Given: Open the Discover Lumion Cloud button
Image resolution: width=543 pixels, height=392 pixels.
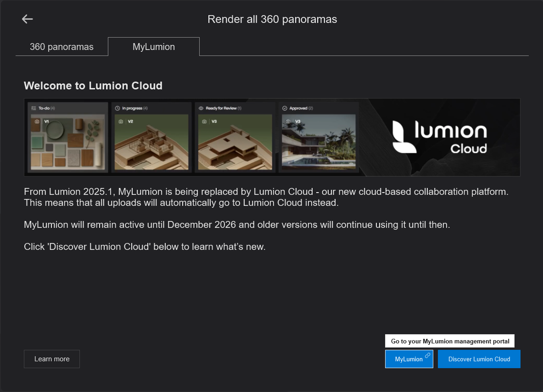Looking at the screenshot, I should point(479,359).
